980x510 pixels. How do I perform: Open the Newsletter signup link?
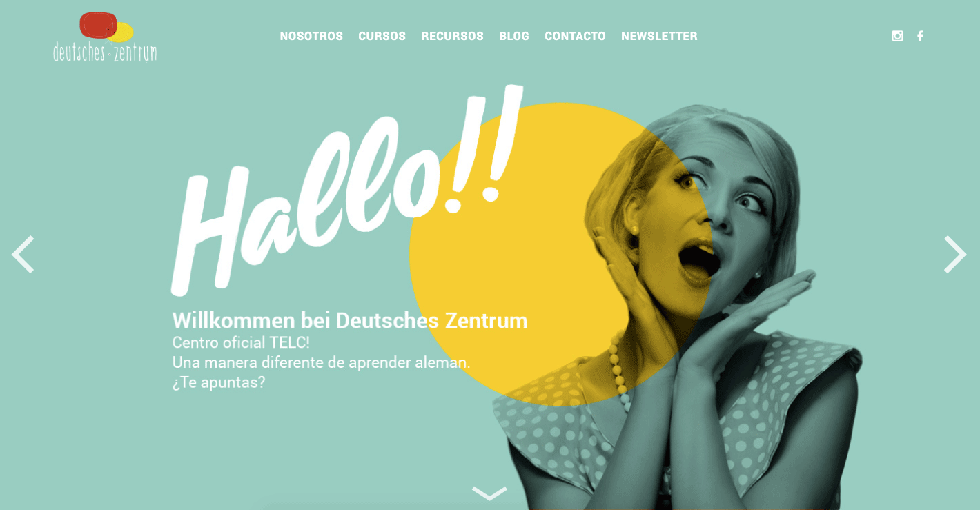[x=659, y=36]
